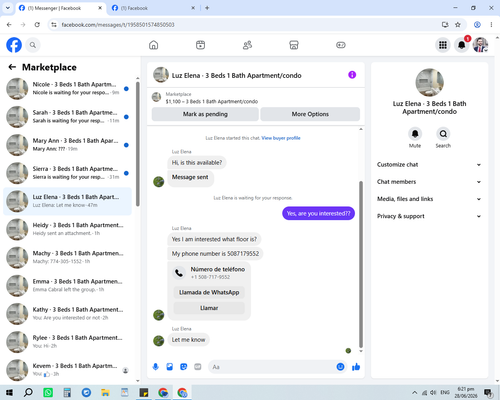Reload the browser page
Screen dimensions: 500x400
[37, 25]
